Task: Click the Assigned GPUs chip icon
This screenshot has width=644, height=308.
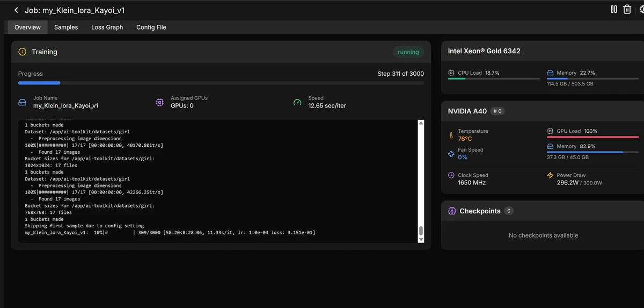Action: point(160,102)
